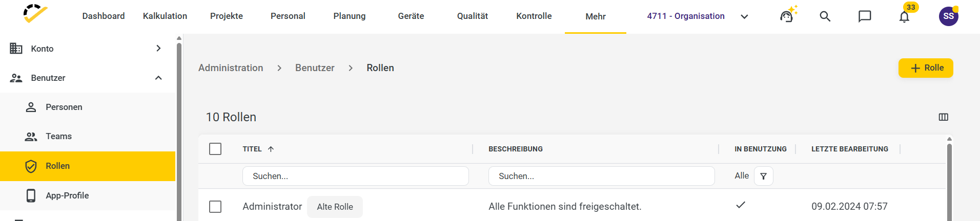
Task: Open the In Benutzung filter funnel icon
Action: 763,176
